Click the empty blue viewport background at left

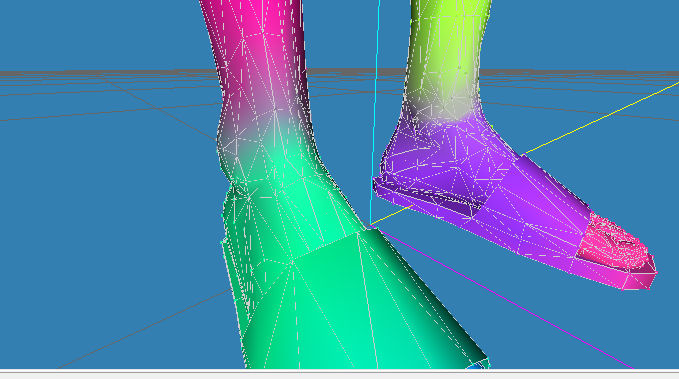click(95, 195)
